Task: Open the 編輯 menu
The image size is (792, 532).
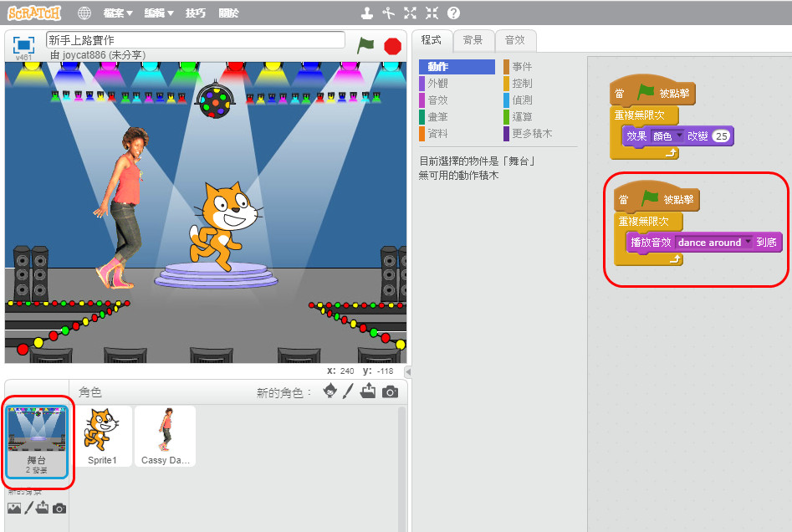Action: (159, 13)
